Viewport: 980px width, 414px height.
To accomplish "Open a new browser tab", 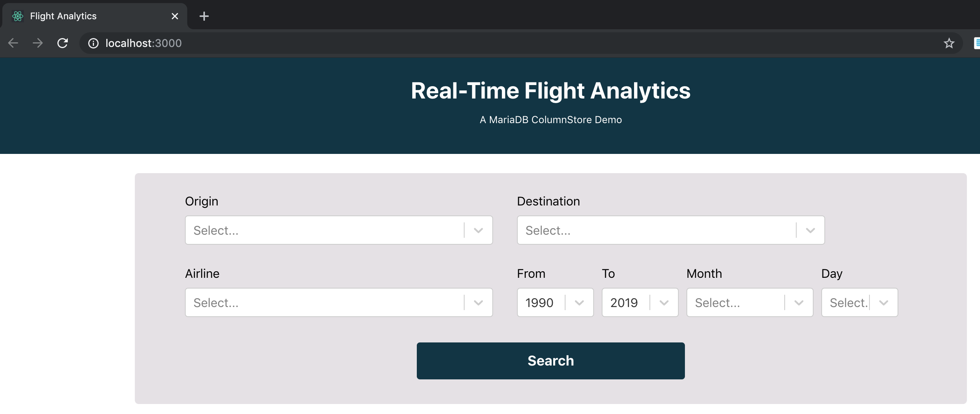I will pos(204,16).
